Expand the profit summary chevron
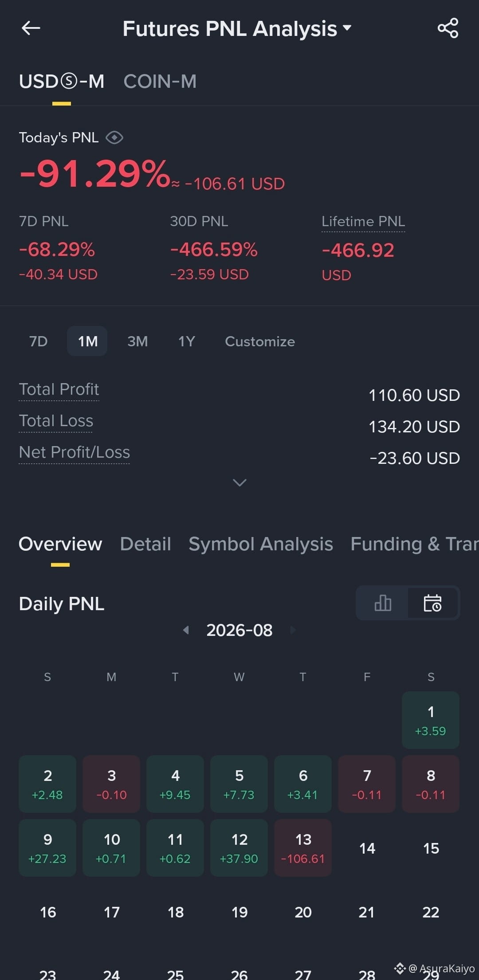This screenshot has height=980, width=479. (x=239, y=482)
